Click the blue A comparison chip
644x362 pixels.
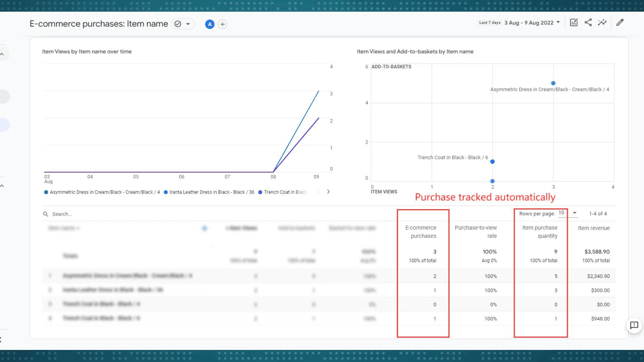click(x=210, y=24)
